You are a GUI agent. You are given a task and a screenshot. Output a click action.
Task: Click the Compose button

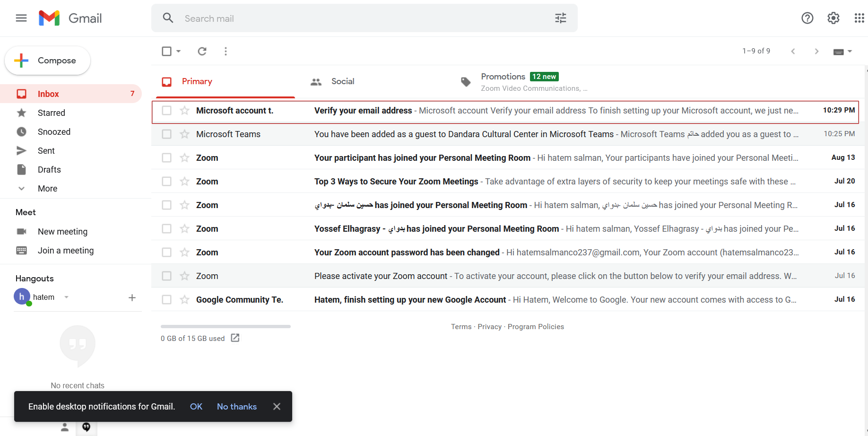point(48,61)
